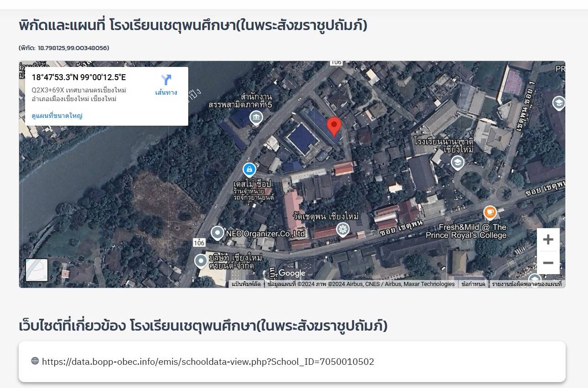Zoom in with the plus button

pos(548,240)
